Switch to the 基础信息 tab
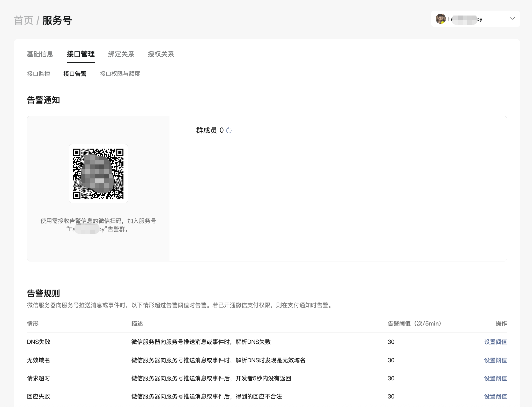Image resolution: width=532 pixels, height=407 pixels. (x=40, y=54)
